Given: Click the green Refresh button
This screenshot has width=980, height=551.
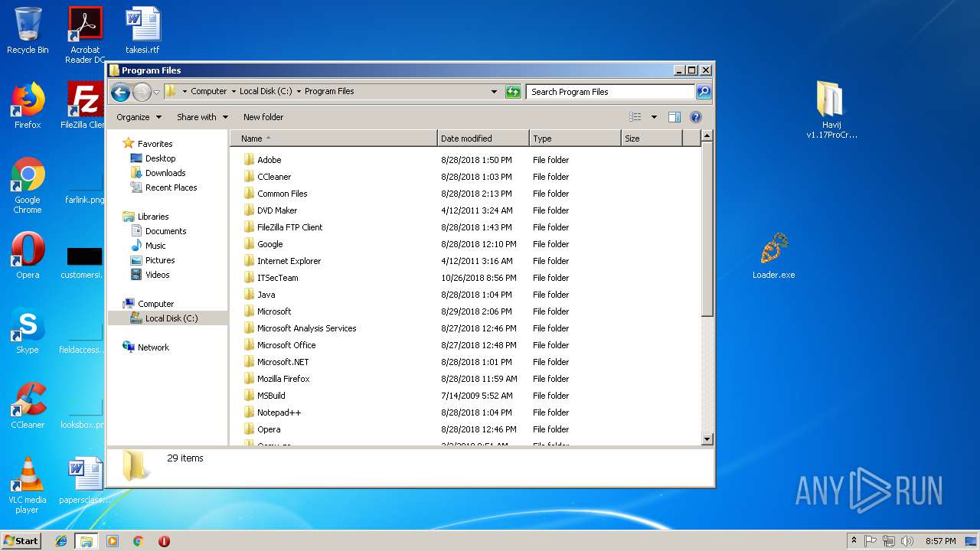Looking at the screenshot, I should pos(513,92).
